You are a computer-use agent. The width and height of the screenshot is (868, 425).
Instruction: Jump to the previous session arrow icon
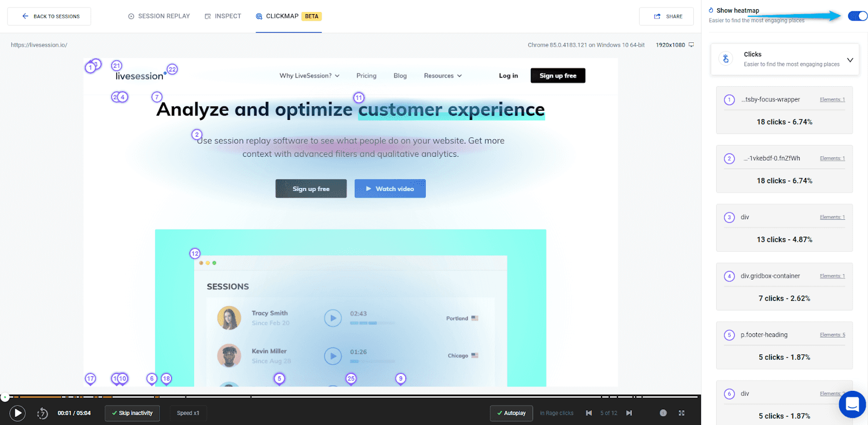(589, 413)
